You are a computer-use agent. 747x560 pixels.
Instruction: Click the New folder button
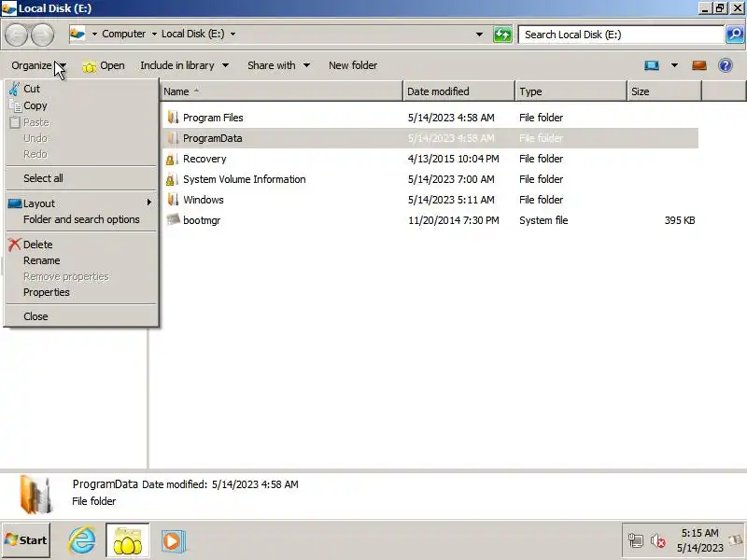click(353, 65)
